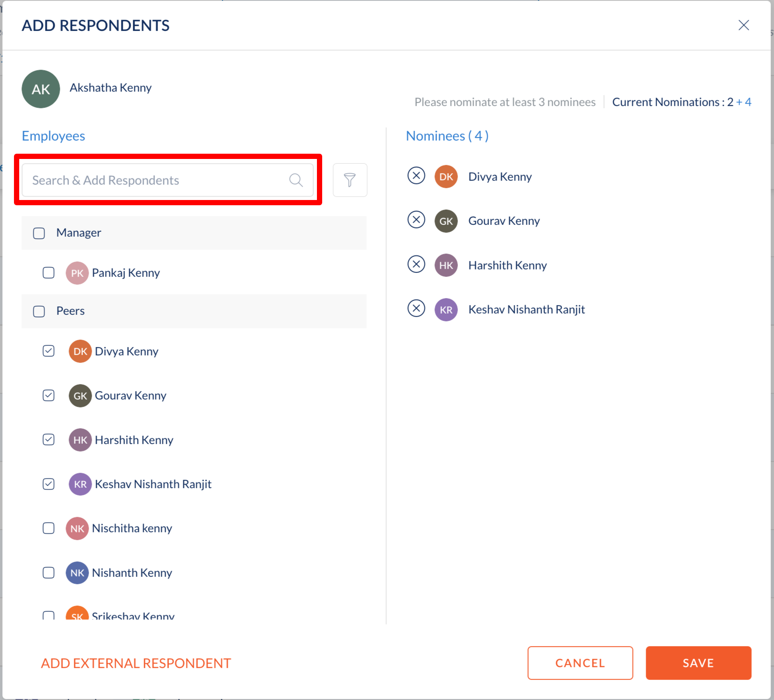Select Pankaj Kenny checkbox
Viewport: 774px width, 700px height.
click(x=48, y=273)
